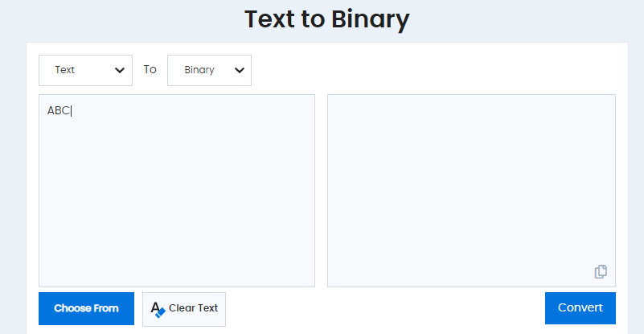
Task: Click the To label between the dropdowns
Action: coord(150,69)
